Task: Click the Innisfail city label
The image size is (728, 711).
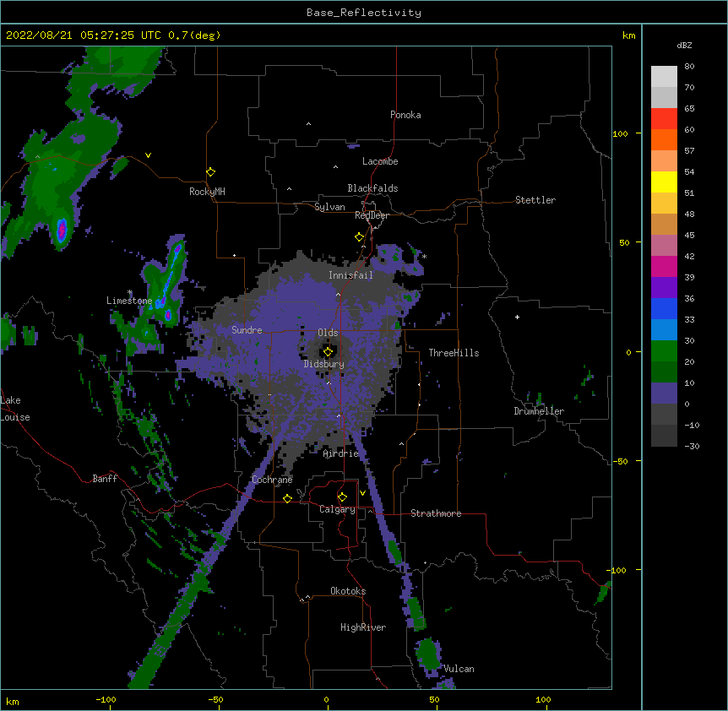Action: pyautogui.click(x=350, y=275)
